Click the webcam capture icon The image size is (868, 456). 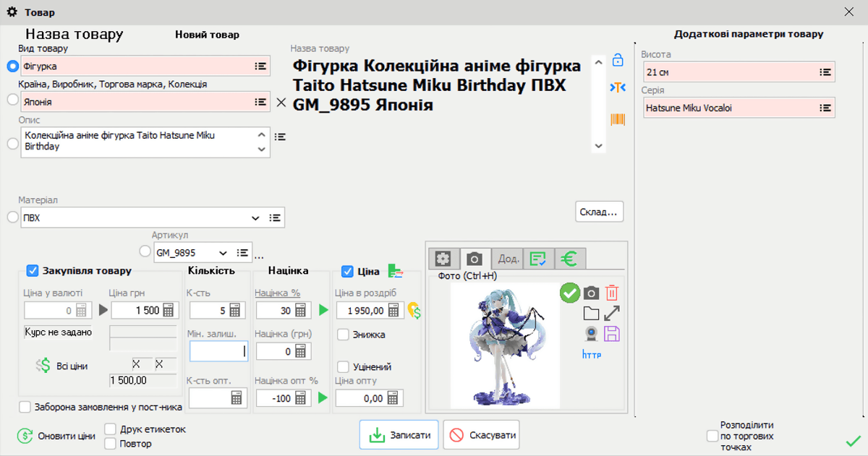(x=592, y=333)
